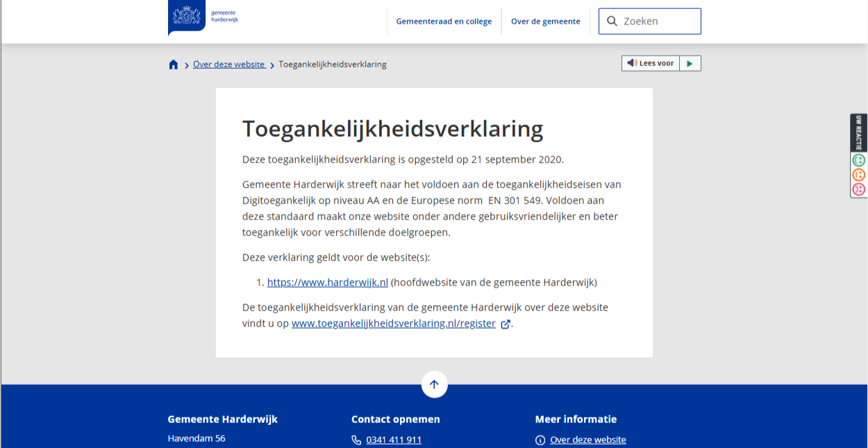
Task: Select the orange neutral smiley feedback
Action: click(x=859, y=174)
